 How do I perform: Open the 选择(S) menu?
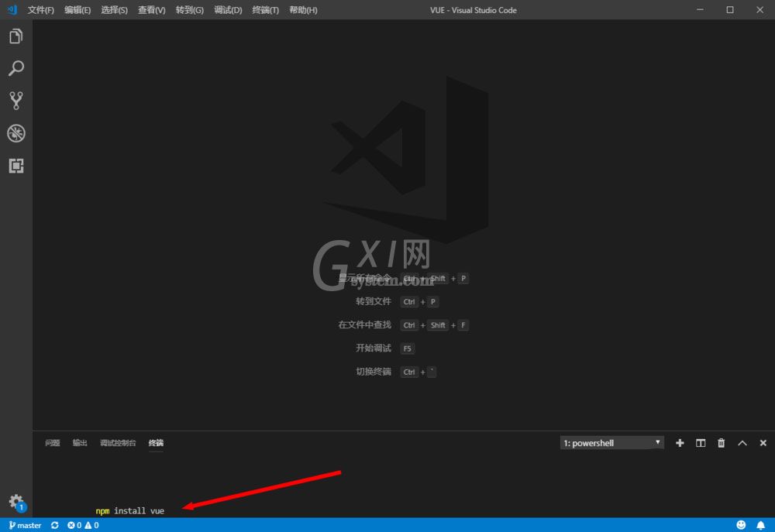[114, 10]
